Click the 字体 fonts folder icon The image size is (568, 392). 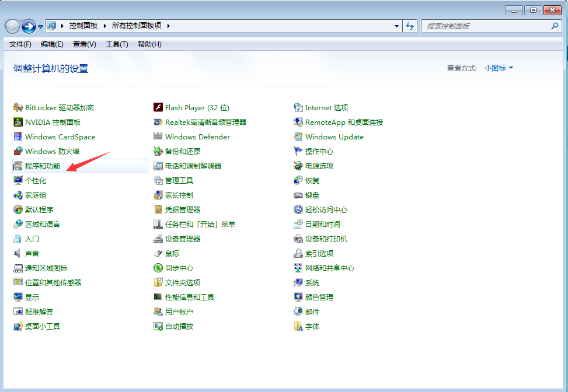point(298,326)
